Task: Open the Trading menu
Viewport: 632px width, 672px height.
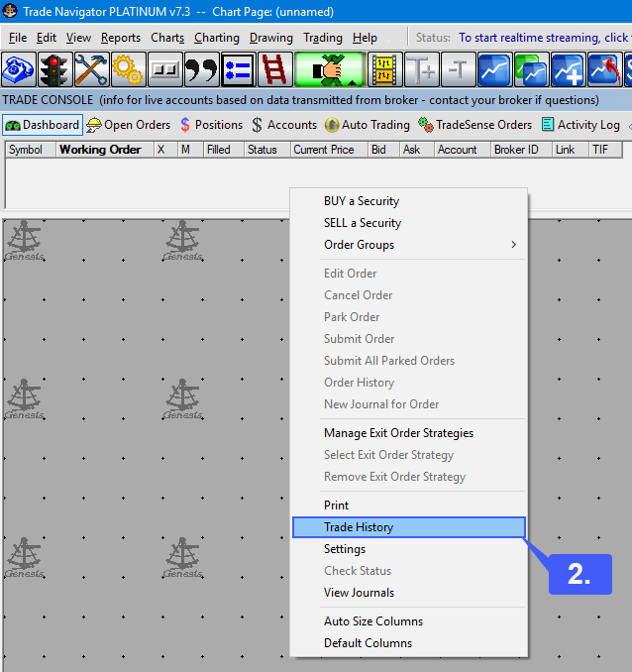Action: point(323,38)
